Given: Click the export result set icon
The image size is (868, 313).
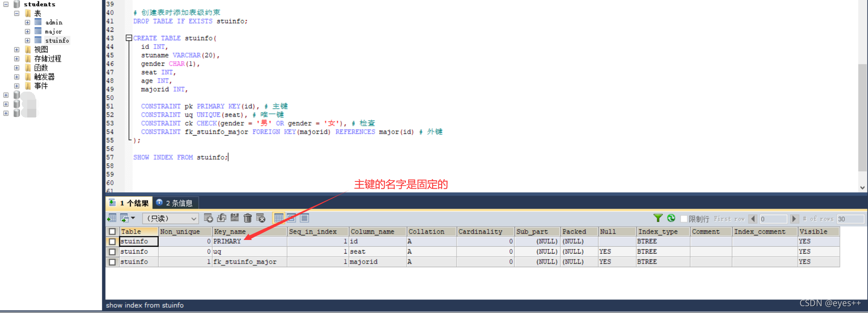Looking at the screenshot, I should point(112,218).
